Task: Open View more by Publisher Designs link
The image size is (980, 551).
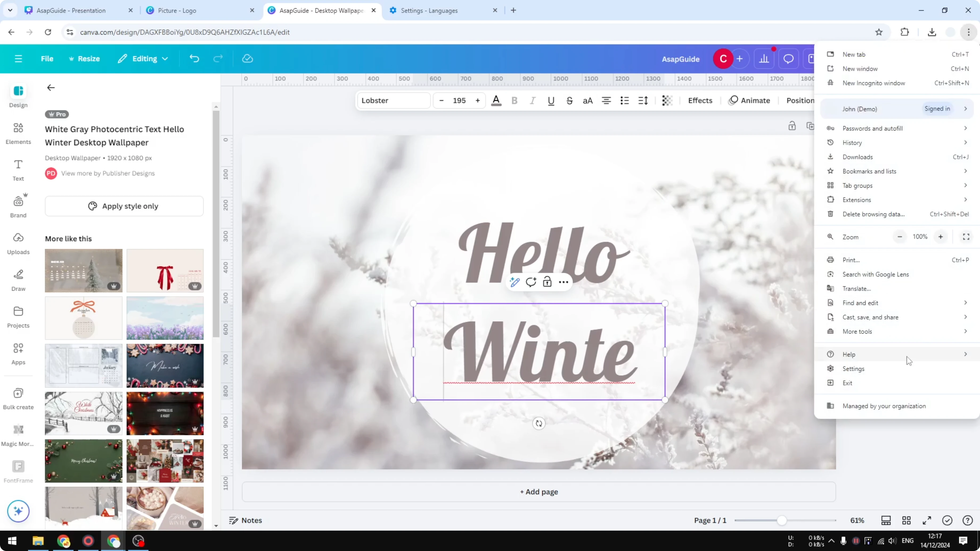Action: pos(108,173)
